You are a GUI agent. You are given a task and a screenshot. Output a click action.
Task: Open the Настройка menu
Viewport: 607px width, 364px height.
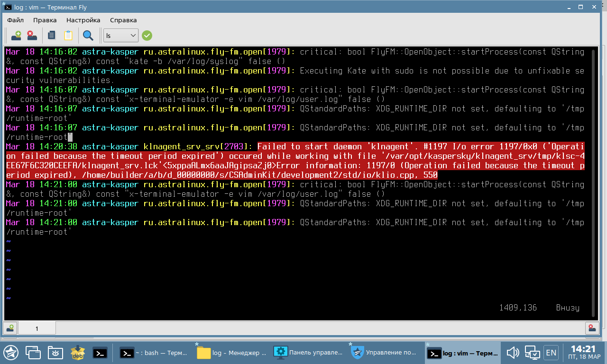tap(83, 20)
